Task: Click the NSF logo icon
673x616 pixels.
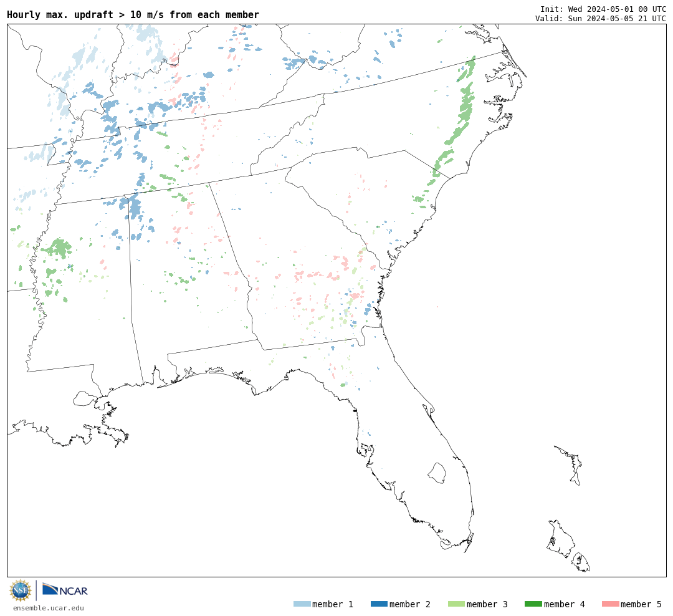Action: pos(20,590)
